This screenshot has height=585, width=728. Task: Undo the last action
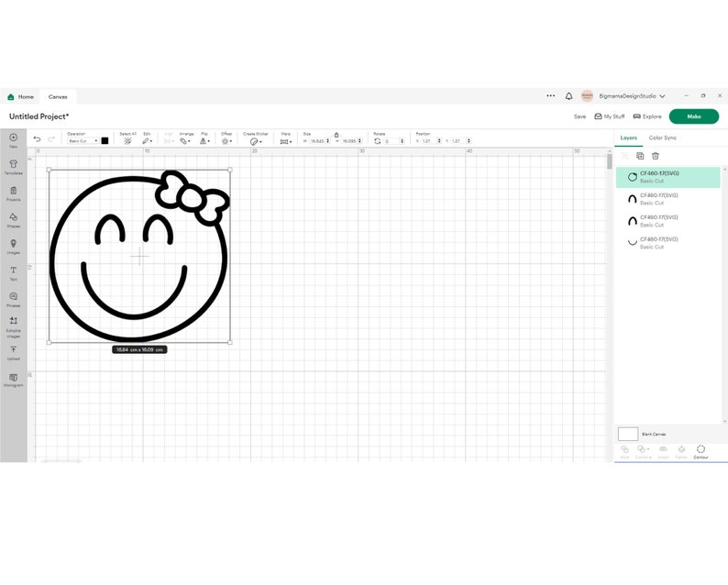point(38,139)
